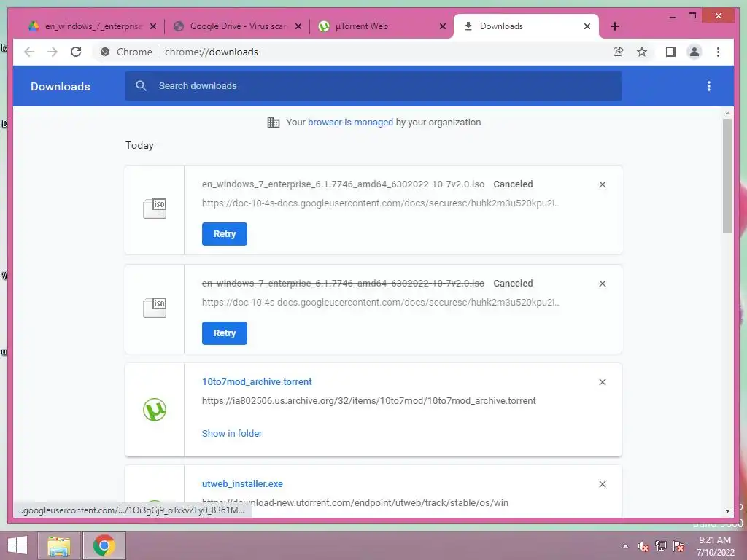Click the first canceled download's googleusercontent URL
The width and height of the screenshot is (747, 560).
tap(381, 203)
